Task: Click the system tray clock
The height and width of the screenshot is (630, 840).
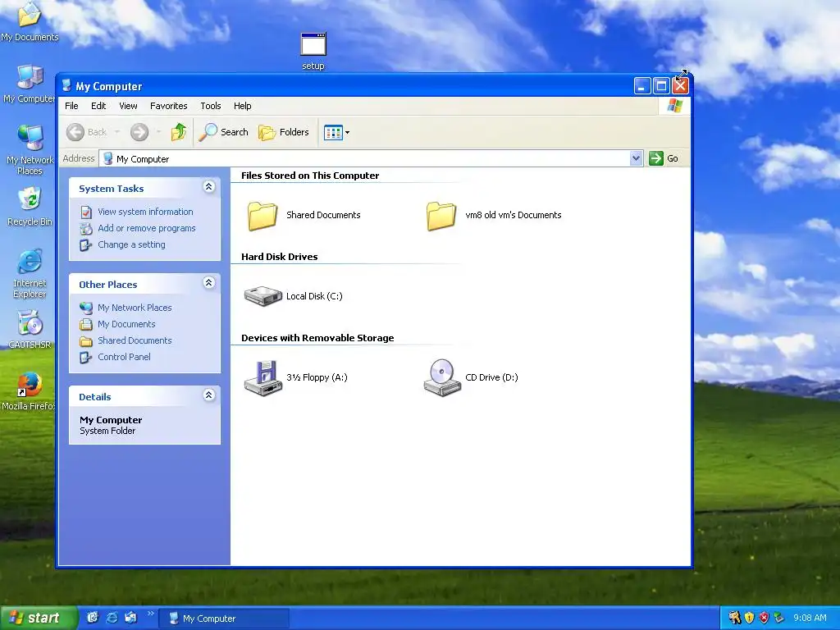Action: click(x=810, y=618)
